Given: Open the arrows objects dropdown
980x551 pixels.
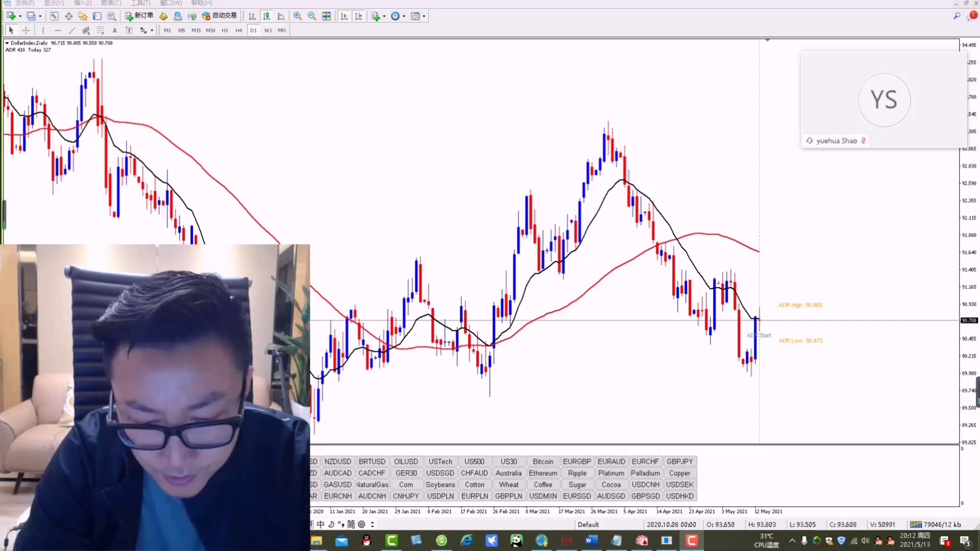Looking at the screenshot, I should point(152,31).
